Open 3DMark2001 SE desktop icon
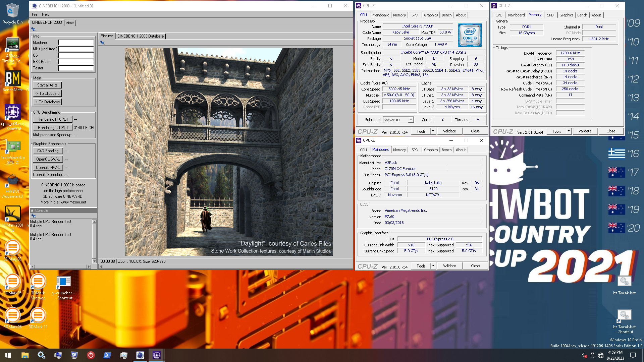Screen dimensions: 644x362 12,219
